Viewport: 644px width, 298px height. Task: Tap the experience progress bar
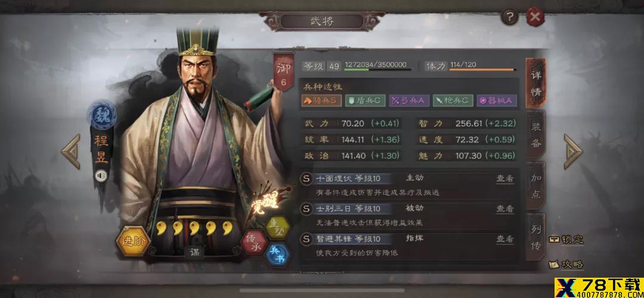377,69
